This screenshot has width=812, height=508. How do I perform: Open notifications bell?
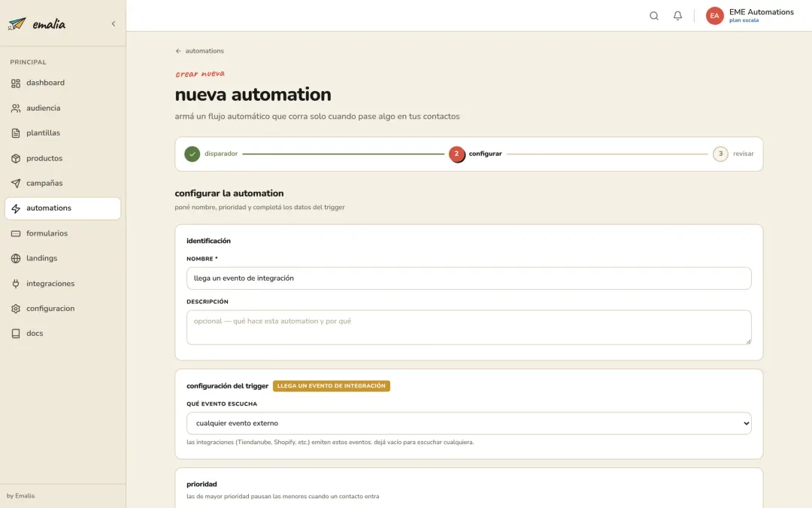pos(677,16)
